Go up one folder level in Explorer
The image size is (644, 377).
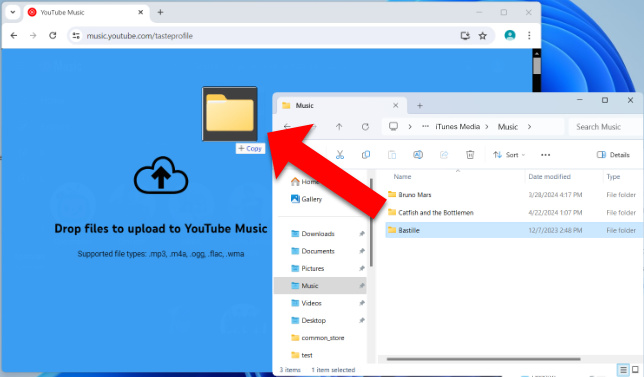point(339,126)
